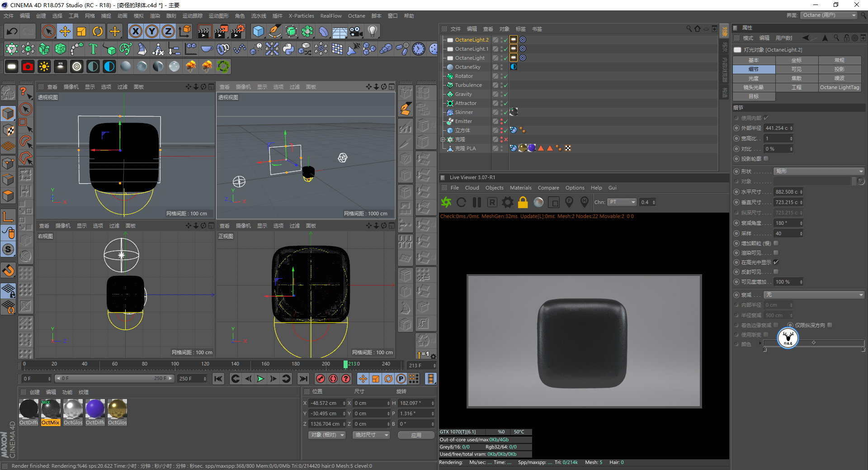Open the Spline pen tool
The width and height of the screenshot is (868, 470).
point(275,31)
